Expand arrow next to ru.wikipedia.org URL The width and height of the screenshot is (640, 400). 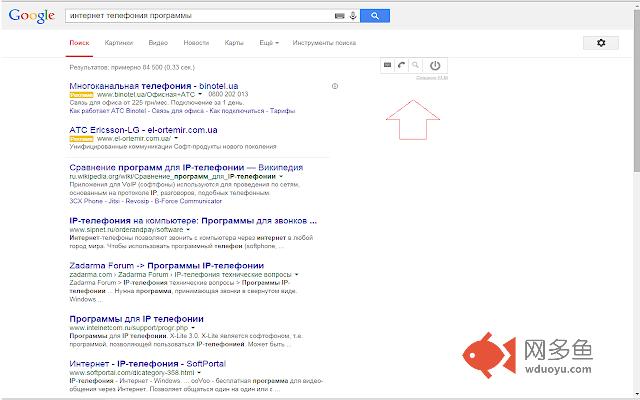coord(281,177)
